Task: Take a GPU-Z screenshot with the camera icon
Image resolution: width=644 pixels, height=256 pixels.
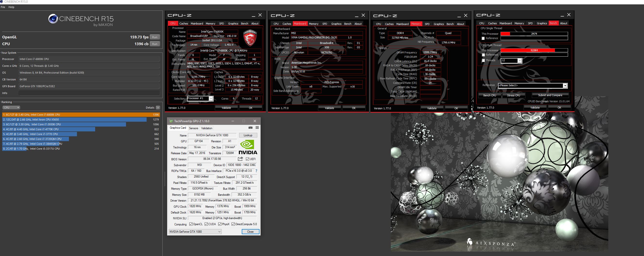Action: tap(251, 128)
